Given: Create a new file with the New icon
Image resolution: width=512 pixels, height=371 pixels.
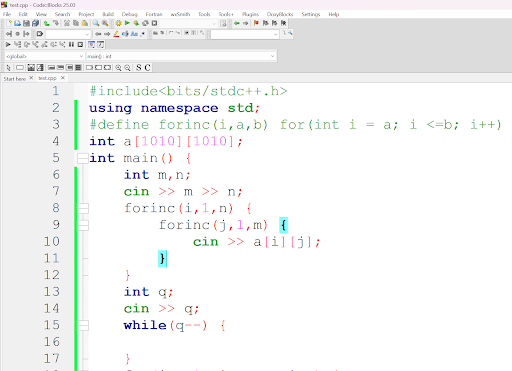Looking at the screenshot, I should 9,23.
